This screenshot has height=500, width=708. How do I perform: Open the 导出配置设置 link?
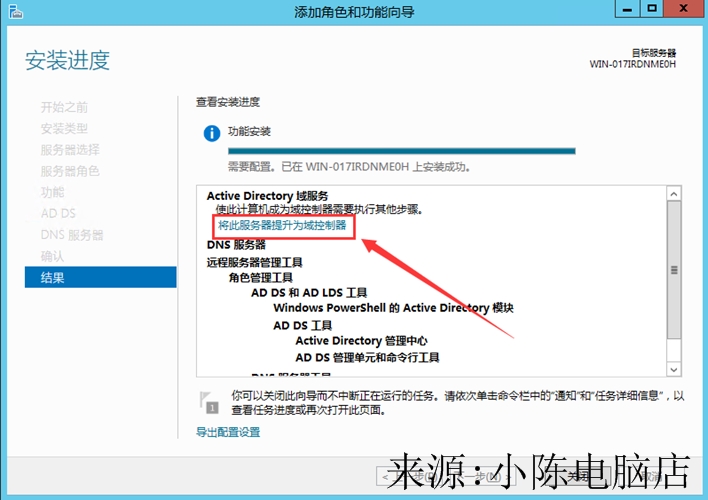pos(228,432)
